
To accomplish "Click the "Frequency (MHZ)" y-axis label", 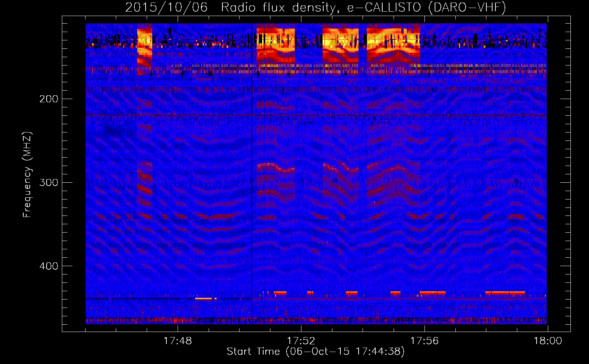I will point(27,175).
